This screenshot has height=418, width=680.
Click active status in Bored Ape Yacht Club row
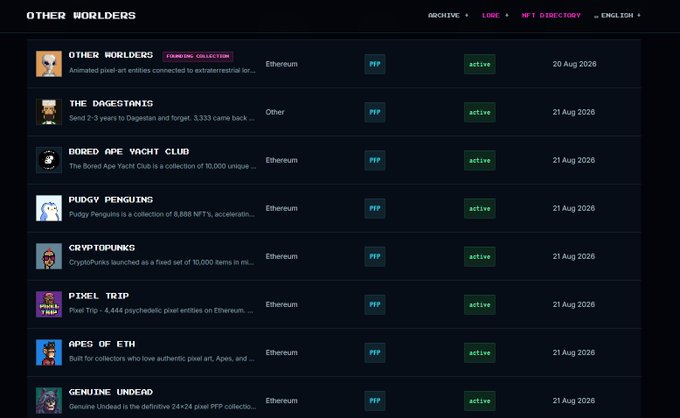point(480,160)
